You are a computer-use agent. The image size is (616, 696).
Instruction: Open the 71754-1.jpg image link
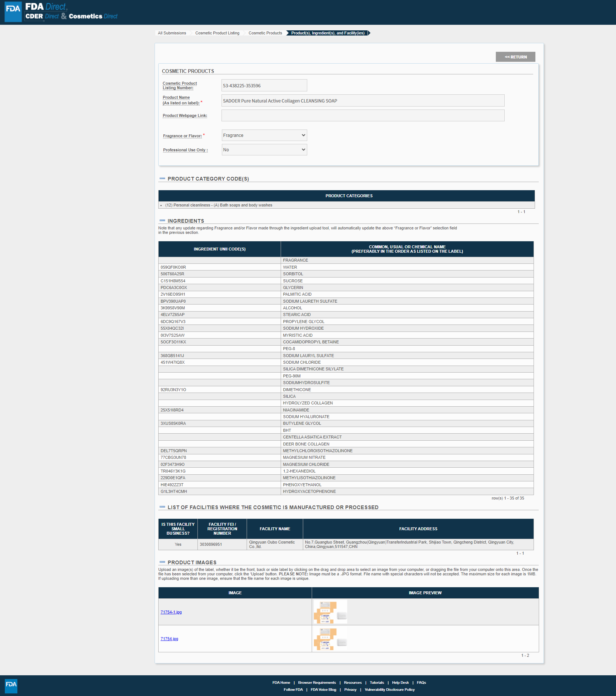pos(171,612)
